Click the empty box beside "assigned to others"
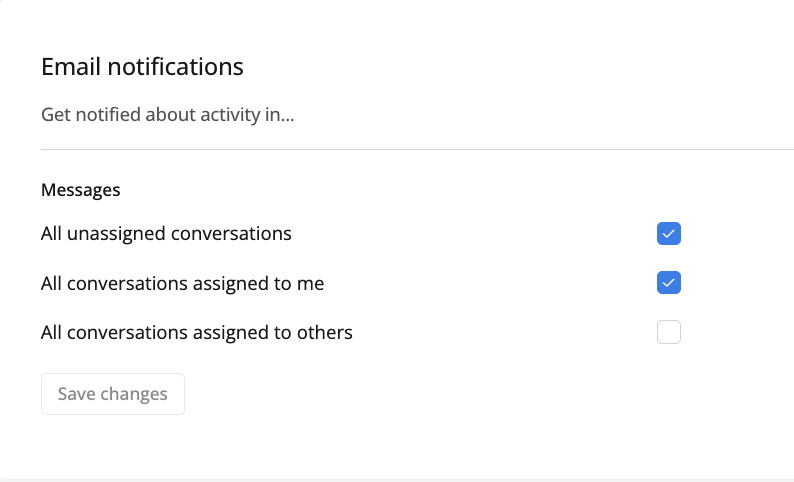The image size is (794, 482). click(669, 332)
